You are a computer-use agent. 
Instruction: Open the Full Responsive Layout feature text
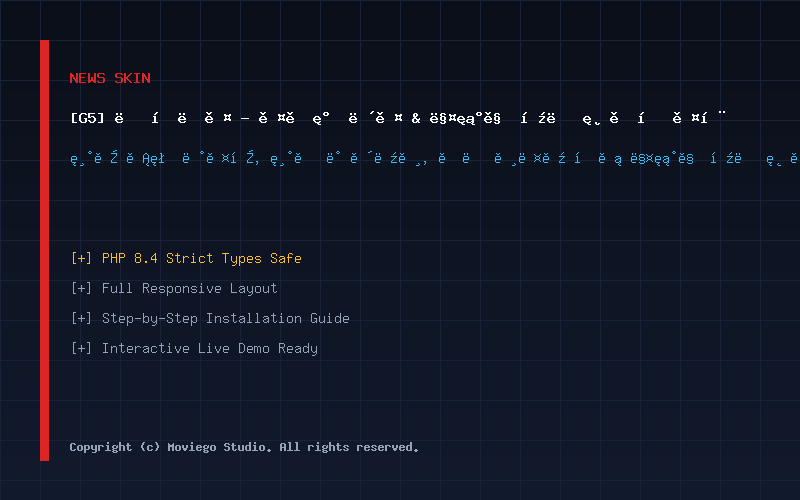pyautogui.click(x=189, y=289)
